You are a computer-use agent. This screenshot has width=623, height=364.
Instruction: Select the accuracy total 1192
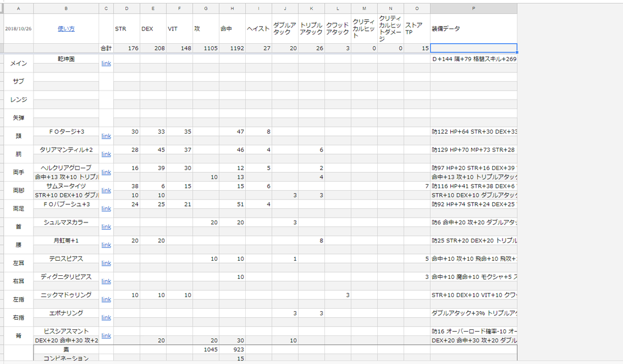tap(232, 48)
